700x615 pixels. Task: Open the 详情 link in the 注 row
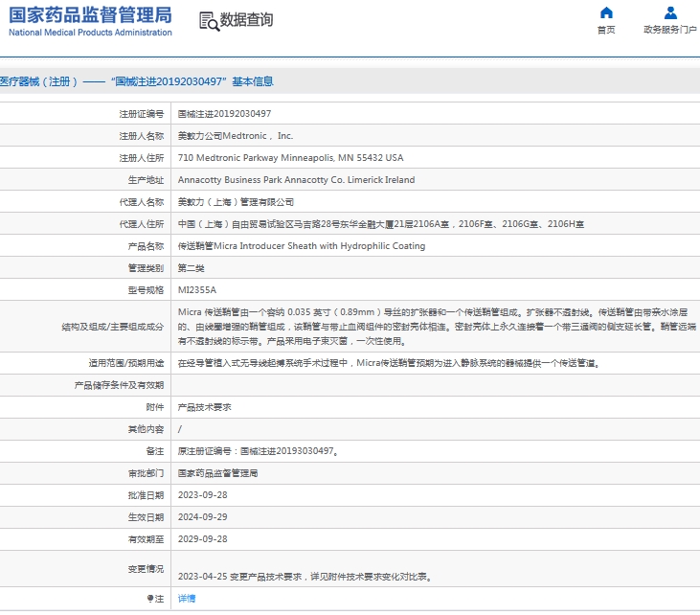pyautogui.click(x=187, y=599)
